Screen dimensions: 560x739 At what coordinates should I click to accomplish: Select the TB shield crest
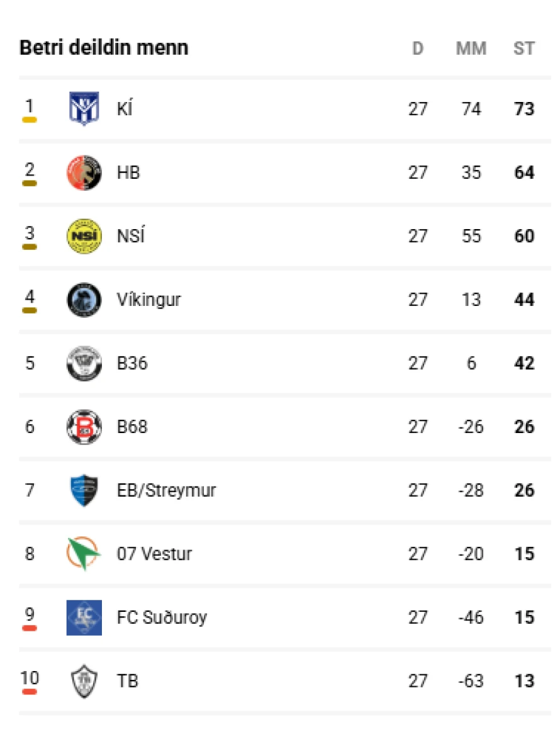point(84,681)
